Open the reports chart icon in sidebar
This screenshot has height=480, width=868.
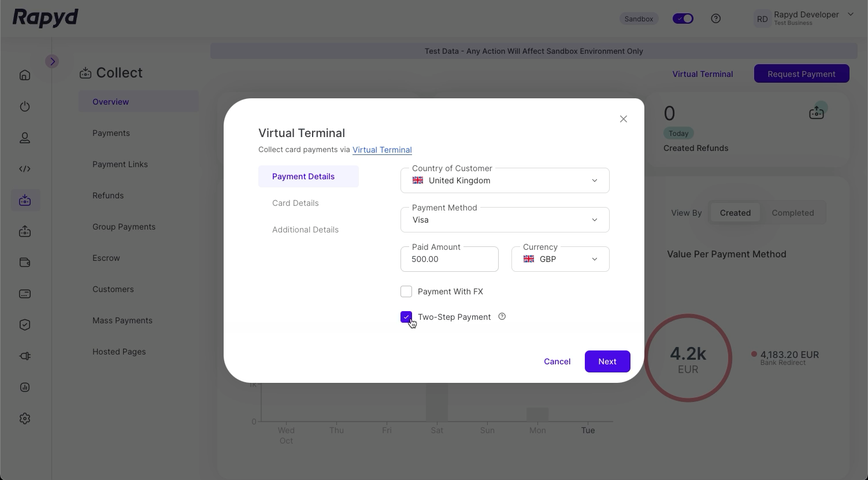click(25, 387)
